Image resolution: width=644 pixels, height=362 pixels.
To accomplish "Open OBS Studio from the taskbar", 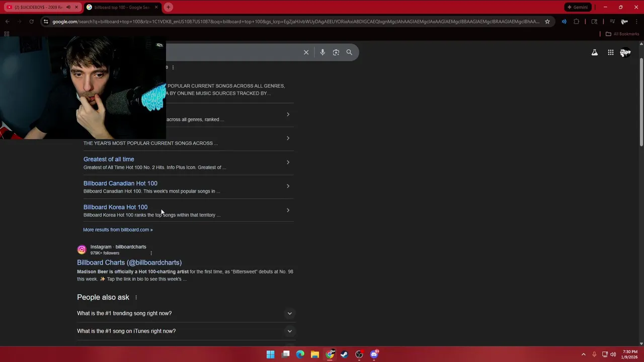I will pos(359,354).
